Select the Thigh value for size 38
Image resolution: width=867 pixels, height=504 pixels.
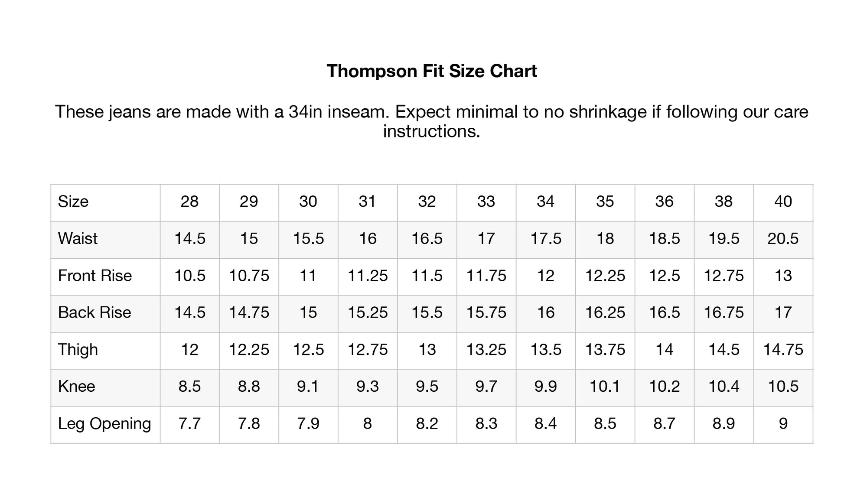click(724, 349)
